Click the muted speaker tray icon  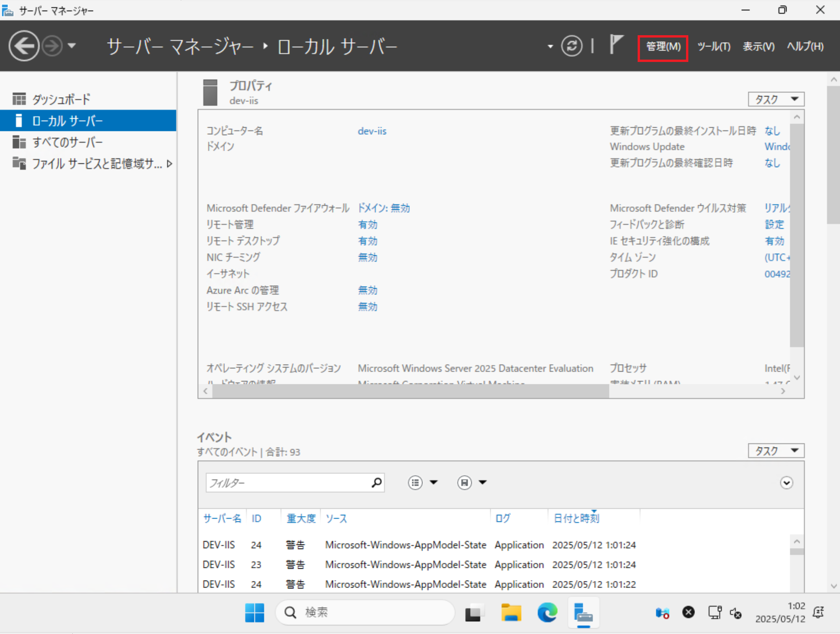pos(735,613)
